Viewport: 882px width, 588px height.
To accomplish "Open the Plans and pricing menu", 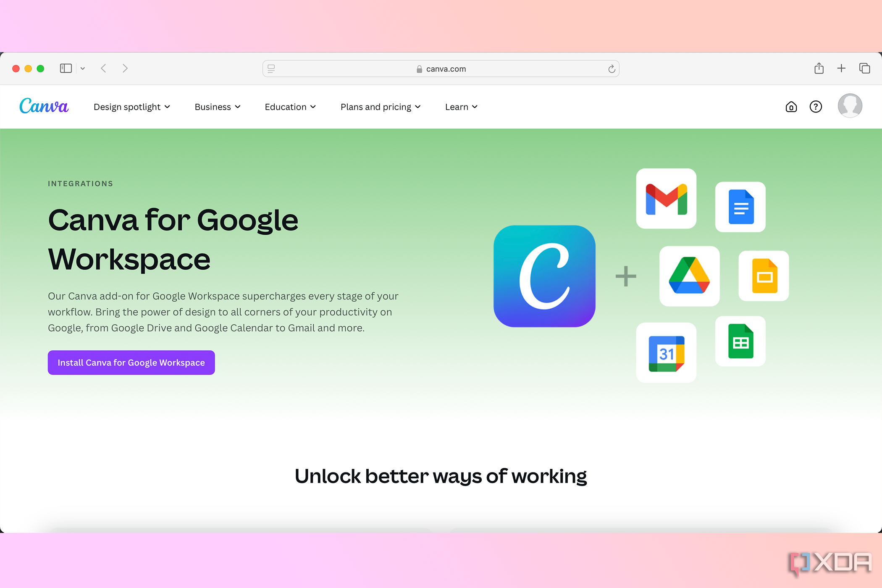I will tap(381, 106).
